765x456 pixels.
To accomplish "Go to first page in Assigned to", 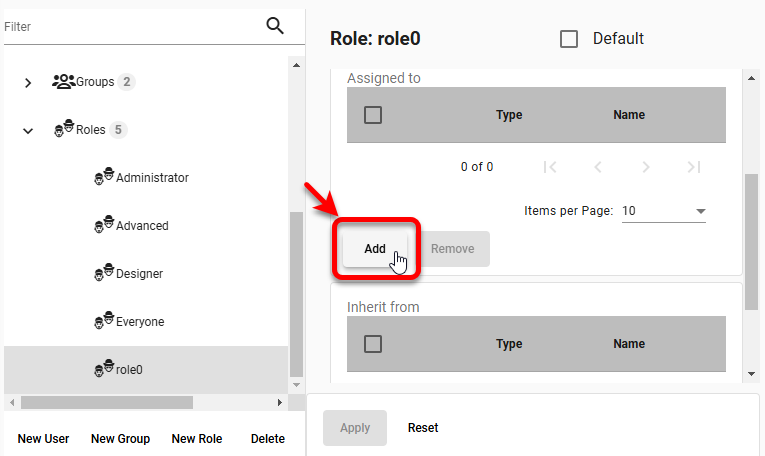I will pos(550,167).
